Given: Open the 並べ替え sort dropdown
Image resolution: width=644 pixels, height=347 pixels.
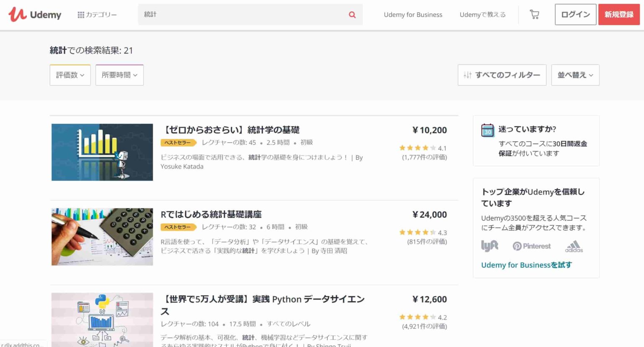Looking at the screenshot, I should point(575,75).
